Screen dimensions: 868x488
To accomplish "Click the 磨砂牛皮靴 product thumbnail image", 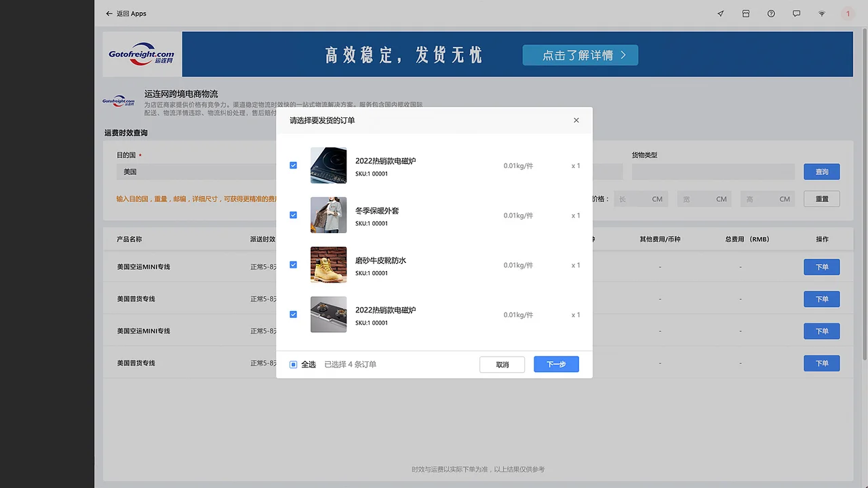I will point(328,264).
